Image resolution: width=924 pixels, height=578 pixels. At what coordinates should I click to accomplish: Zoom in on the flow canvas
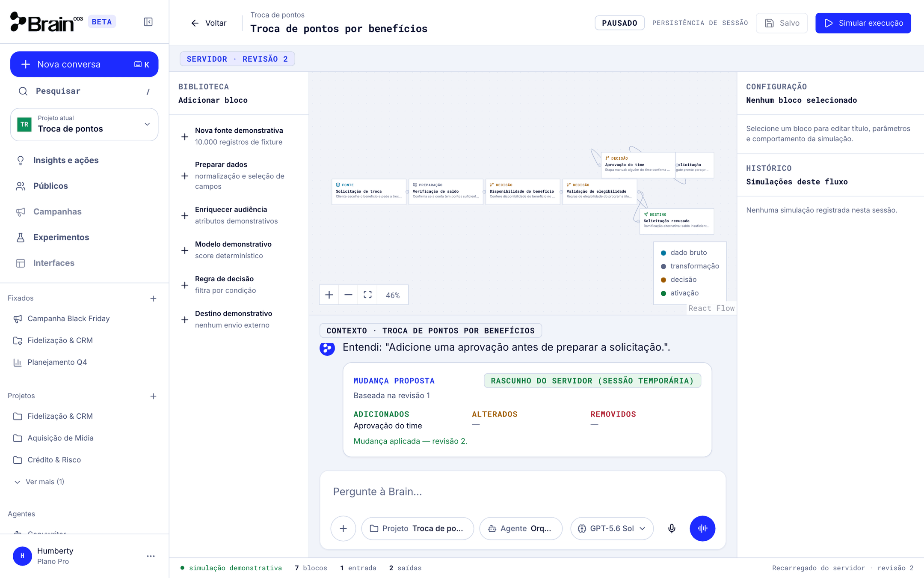point(329,295)
